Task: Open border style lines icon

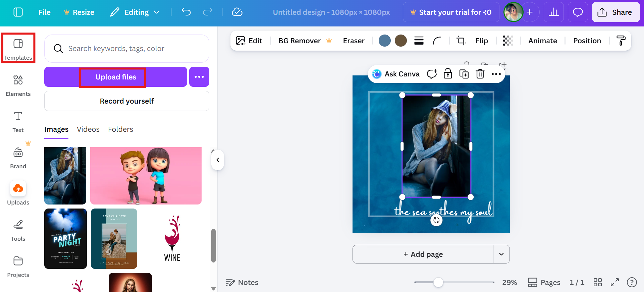Action: (x=419, y=41)
